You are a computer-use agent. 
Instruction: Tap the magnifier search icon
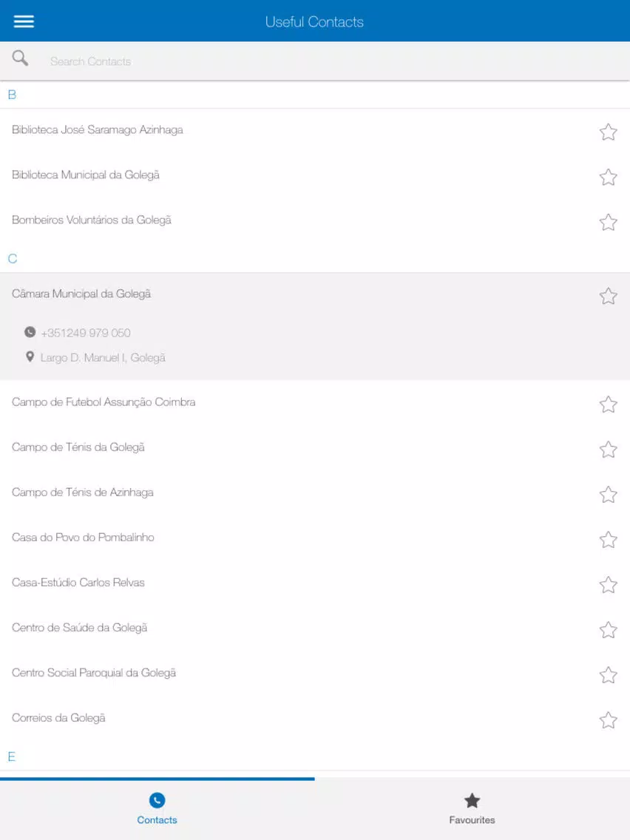click(x=21, y=58)
